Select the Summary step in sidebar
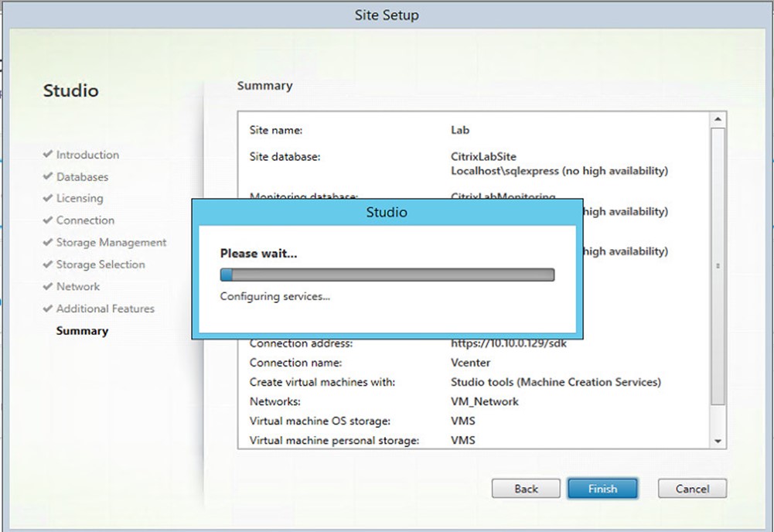 (82, 331)
